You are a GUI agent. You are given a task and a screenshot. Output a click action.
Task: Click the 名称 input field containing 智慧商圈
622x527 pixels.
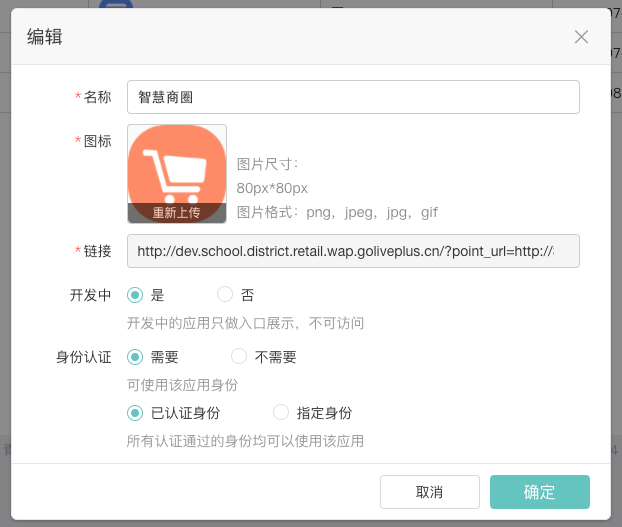click(353, 97)
